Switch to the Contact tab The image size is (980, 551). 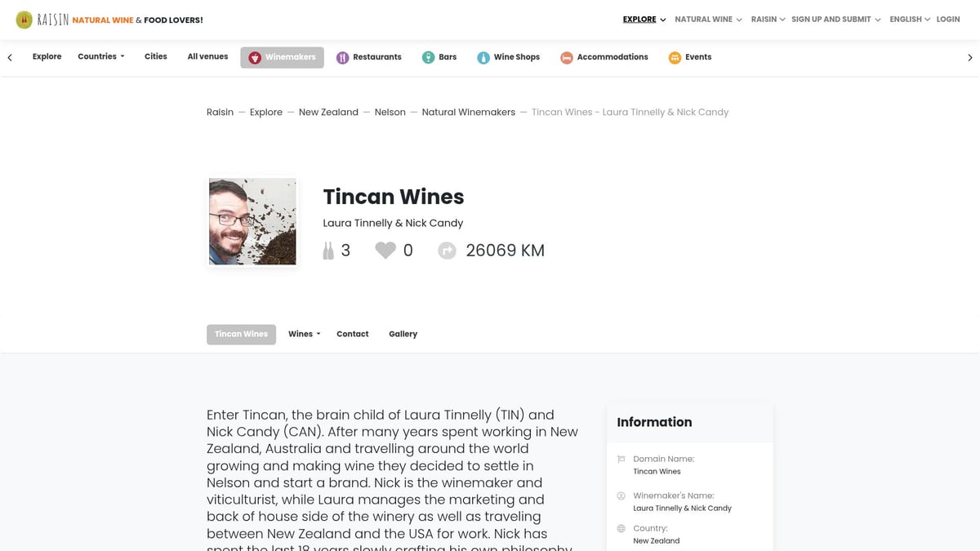point(352,334)
